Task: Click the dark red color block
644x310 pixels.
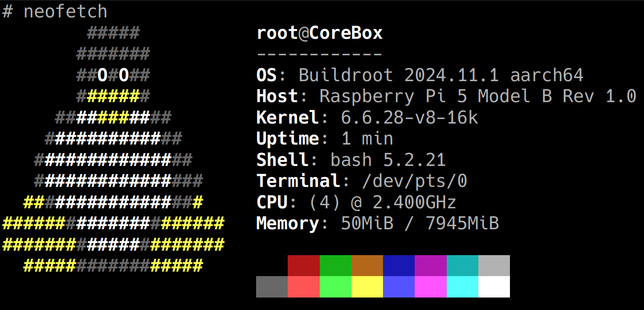Action: click(x=304, y=265)
